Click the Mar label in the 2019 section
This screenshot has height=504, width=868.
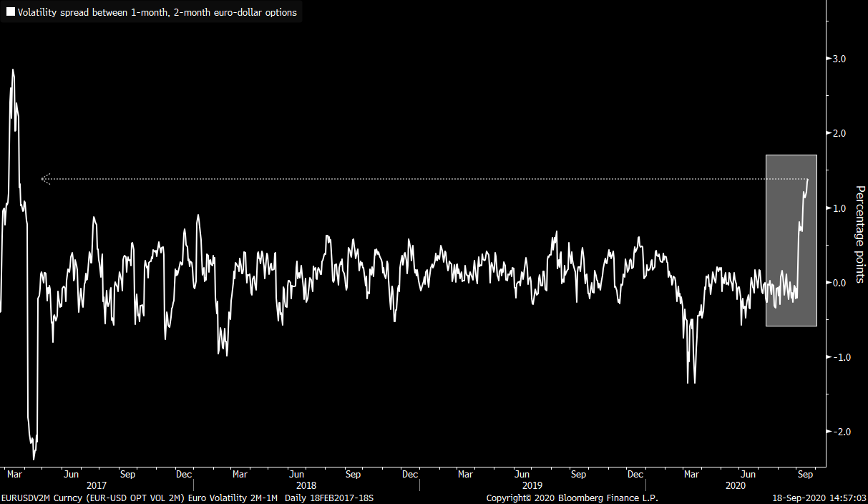tap(465, 474)
